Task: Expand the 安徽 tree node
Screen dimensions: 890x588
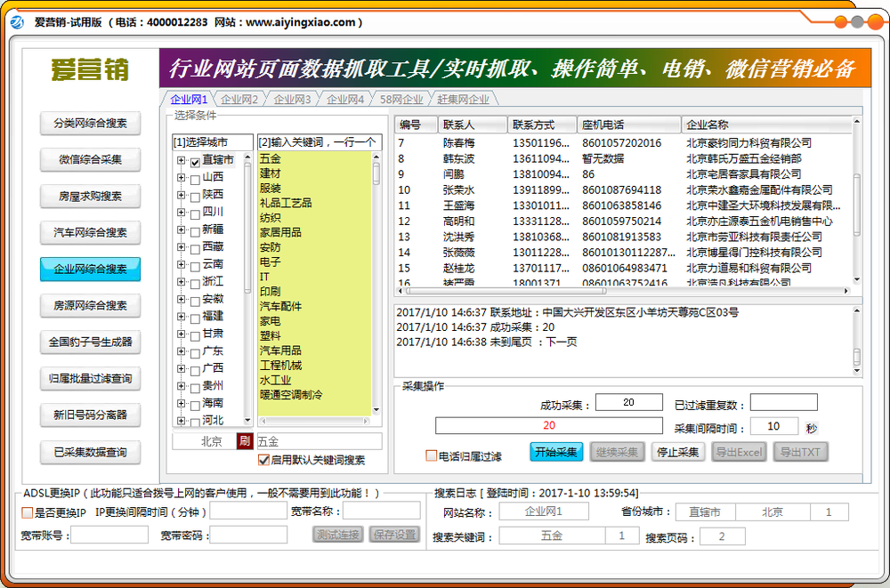Action: (181, 299)
